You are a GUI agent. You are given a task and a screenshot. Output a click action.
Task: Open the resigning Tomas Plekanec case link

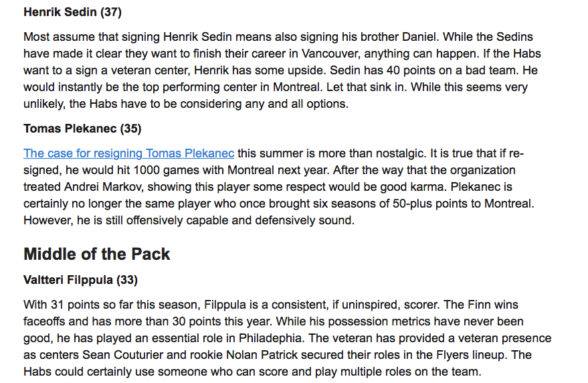[x=128, y=153]
